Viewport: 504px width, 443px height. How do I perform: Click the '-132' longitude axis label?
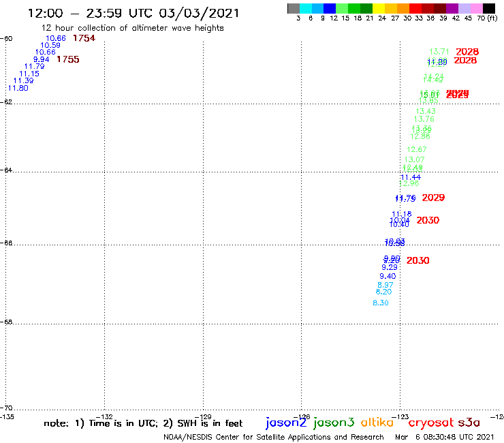tap(104, 417)
